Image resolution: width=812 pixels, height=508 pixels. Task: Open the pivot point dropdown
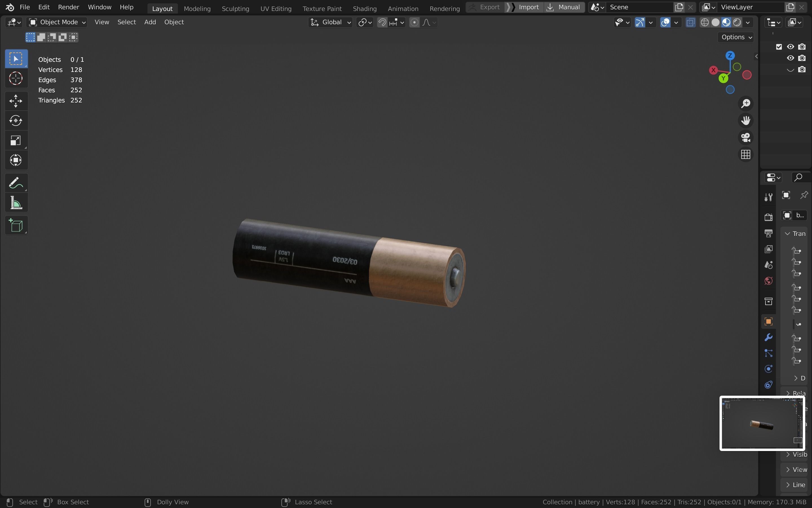365,23
